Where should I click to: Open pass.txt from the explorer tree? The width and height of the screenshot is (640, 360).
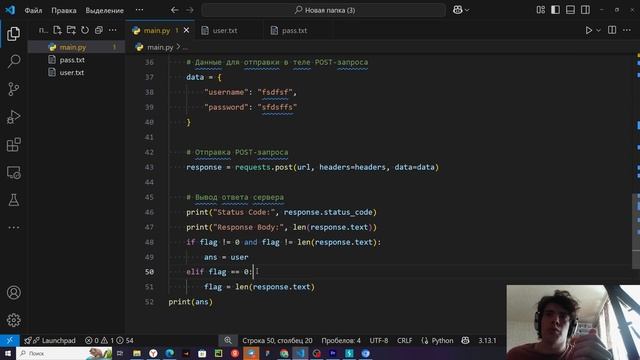point(76,60)
